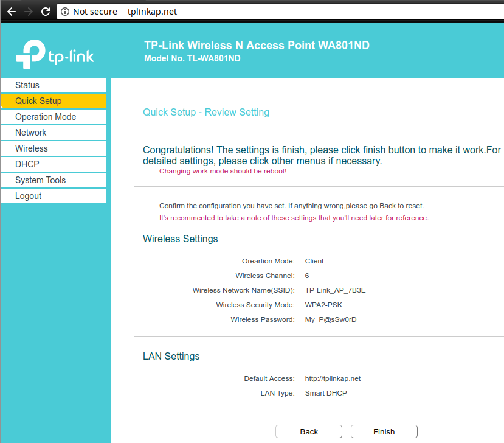Click the Quick Setup - Review Setting heading
Screen dimensions: 504x443
(x=206, y=113)
